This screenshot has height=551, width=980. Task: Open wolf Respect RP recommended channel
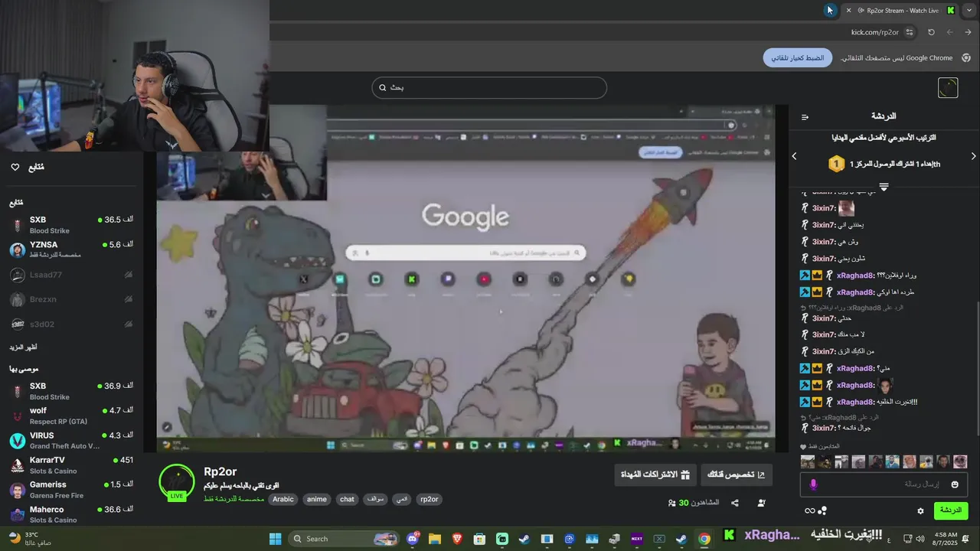(72, 416)
